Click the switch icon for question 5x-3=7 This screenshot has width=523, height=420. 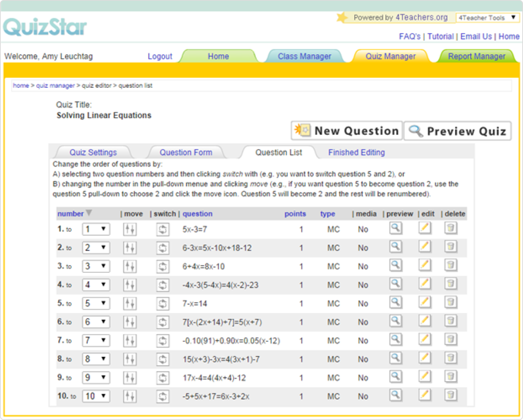163,229
